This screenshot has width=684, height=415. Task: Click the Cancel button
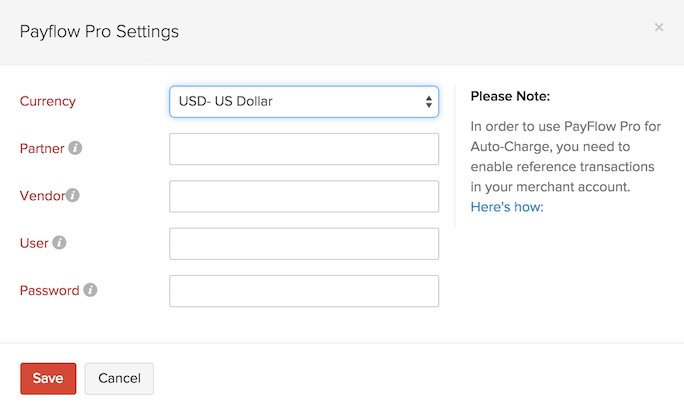pos(119,379)
